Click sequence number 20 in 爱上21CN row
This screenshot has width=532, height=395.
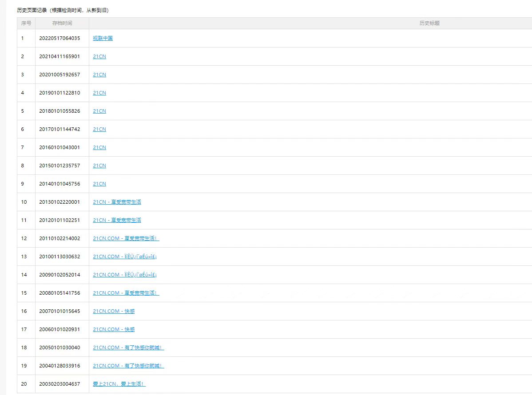(x=24, y=384)
